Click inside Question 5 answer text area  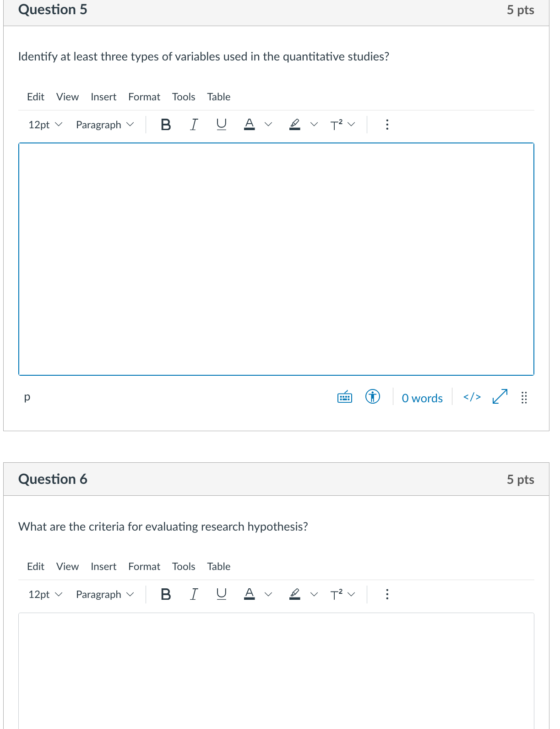pyautogui.click(x=276, y=259)
